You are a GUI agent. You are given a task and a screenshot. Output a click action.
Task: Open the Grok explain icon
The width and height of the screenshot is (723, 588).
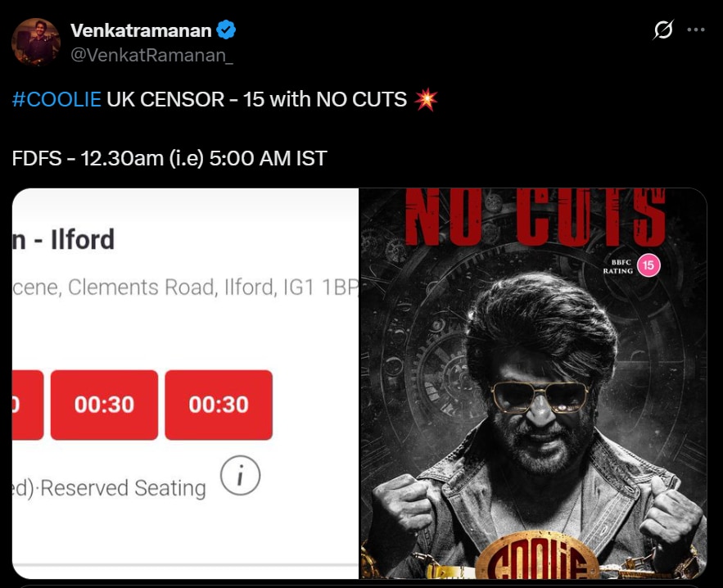(x=663, y=29)
